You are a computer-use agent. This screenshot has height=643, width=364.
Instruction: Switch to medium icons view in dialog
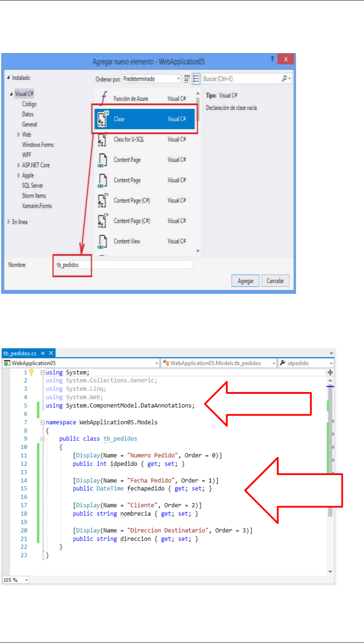point(186,79)
